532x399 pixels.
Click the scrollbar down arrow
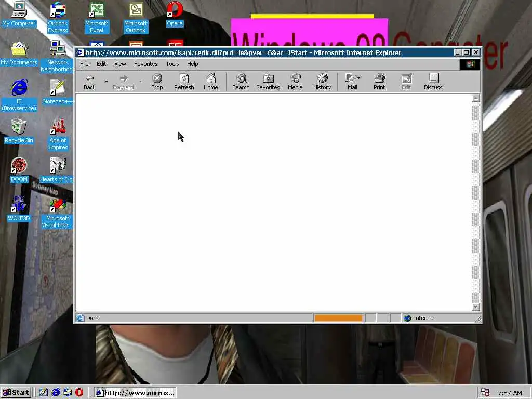(476, 307)
